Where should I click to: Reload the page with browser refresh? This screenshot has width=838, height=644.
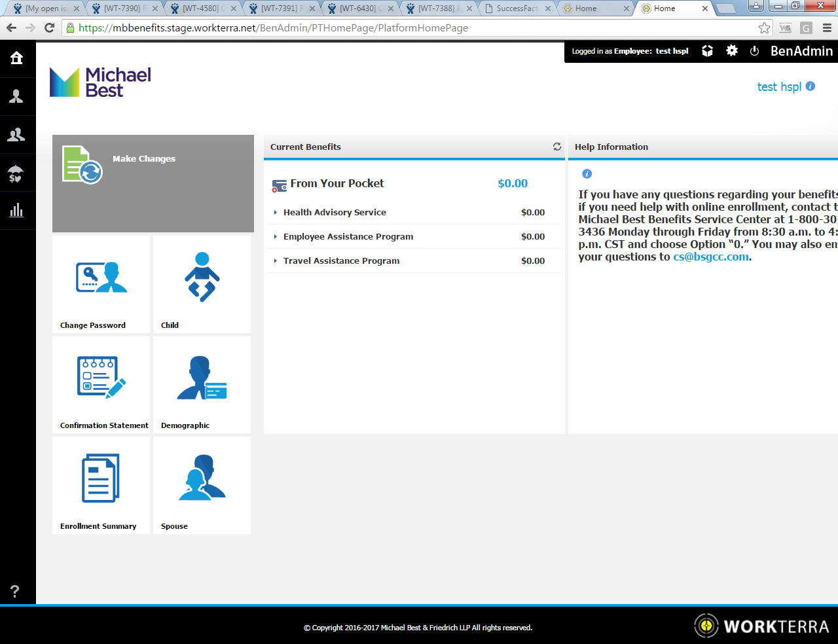49,27
